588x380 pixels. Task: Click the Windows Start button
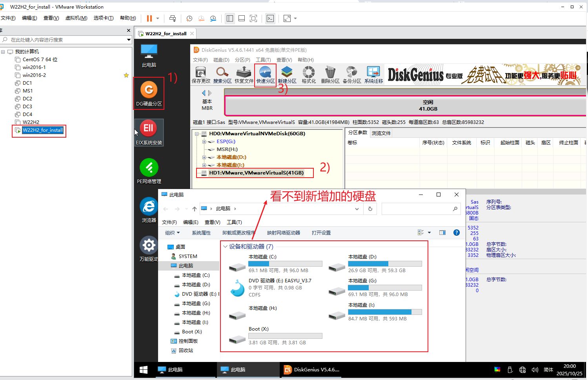(x=144, y=370)
